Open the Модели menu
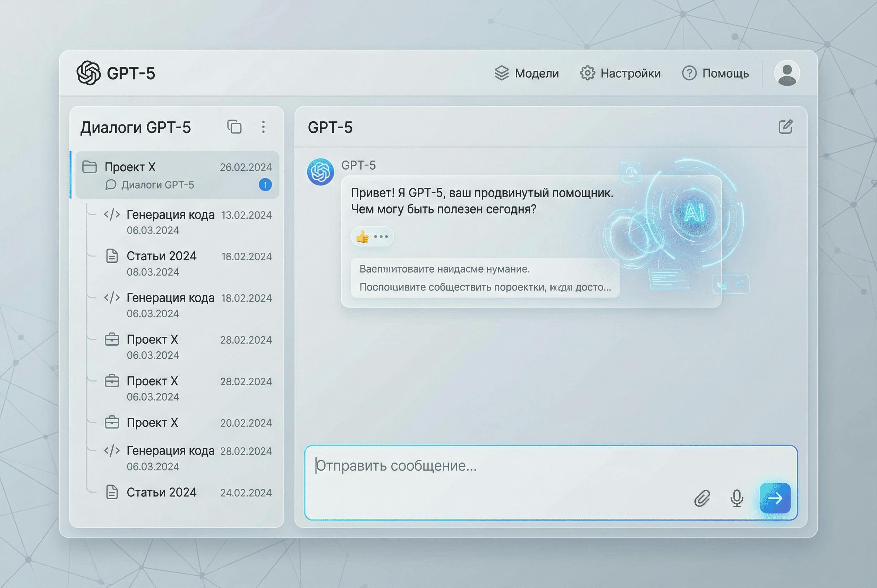This screenshot has height=588, width=877. pyautogui.click(x=527, y=73)
